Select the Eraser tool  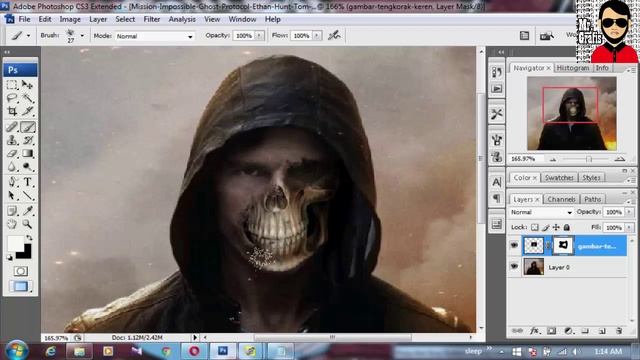click(12, 153)
